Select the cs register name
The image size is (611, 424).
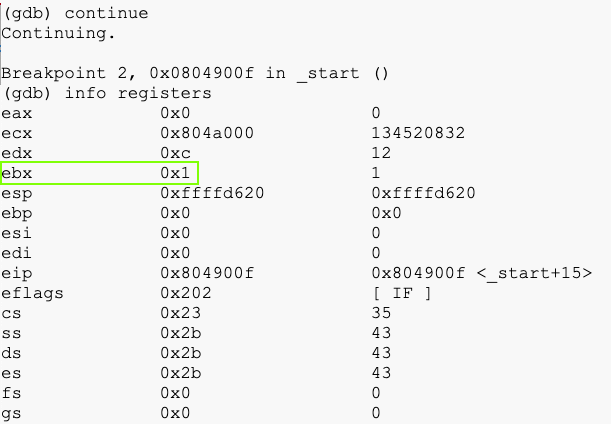coord(12,313)
